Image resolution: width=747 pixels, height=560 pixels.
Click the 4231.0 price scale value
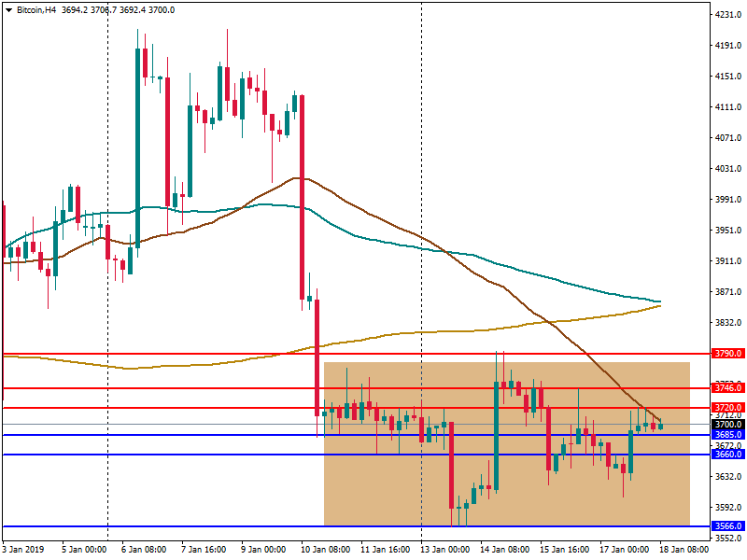coord(727,15)
